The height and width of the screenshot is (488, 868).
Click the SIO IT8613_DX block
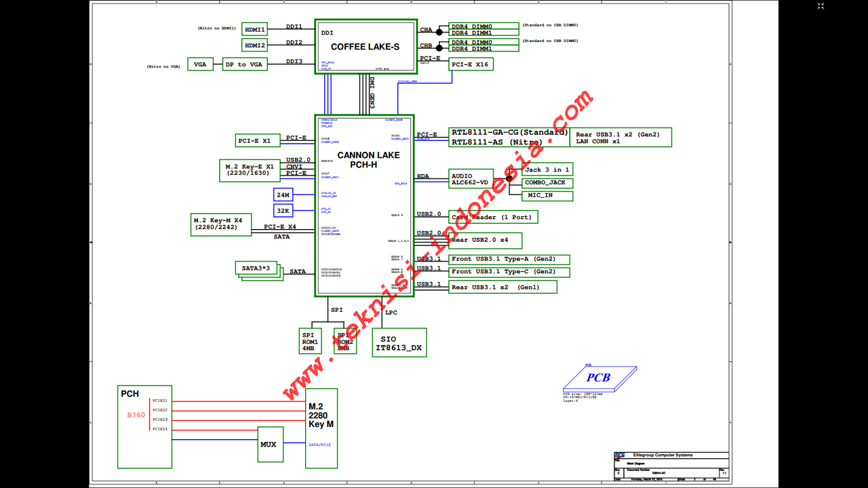point(399,343)
